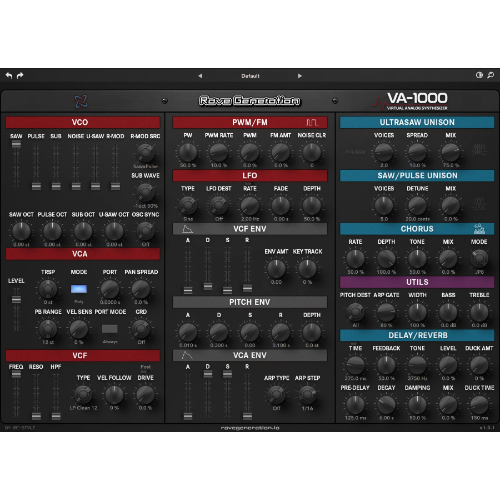500x500 pixels.
Task: Click the Utils WIDTH knob
Action: pyautogui.click(x=417, y=312)
